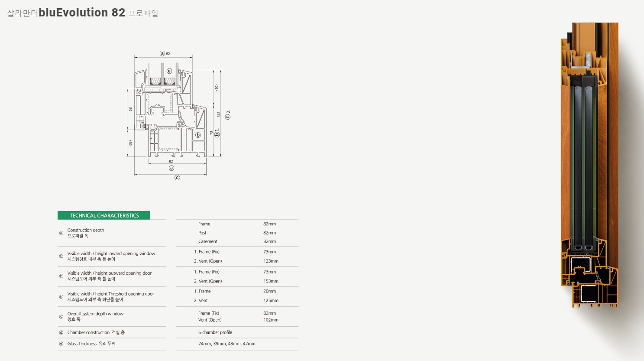Select the circled "d" icon beside Chamber construction

click(61, 332)
